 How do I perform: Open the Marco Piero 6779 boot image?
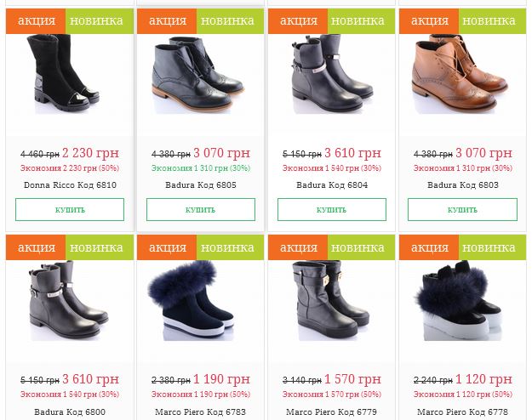[330, 301]
